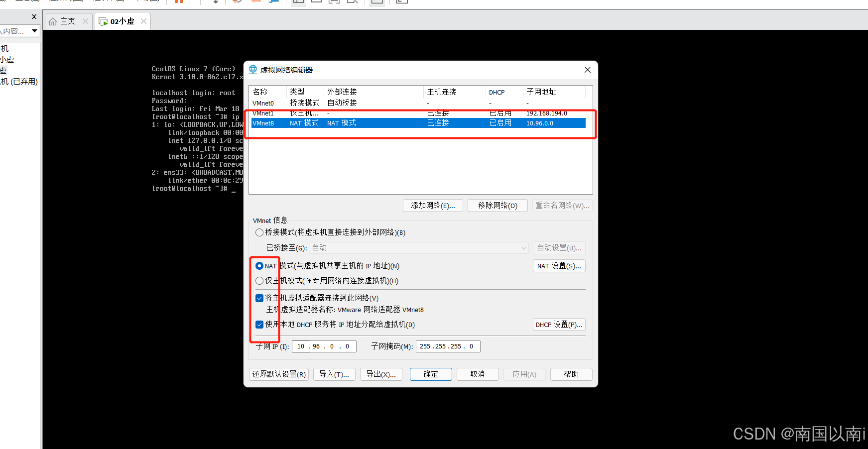868x449 pixels.
Task: Click the 子网掩码 input field
Action: (448, 346)
